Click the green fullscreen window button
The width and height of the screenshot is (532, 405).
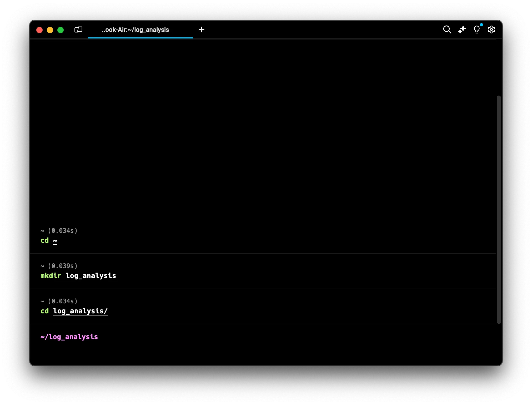pyautogui.click(x=61, y=30)
